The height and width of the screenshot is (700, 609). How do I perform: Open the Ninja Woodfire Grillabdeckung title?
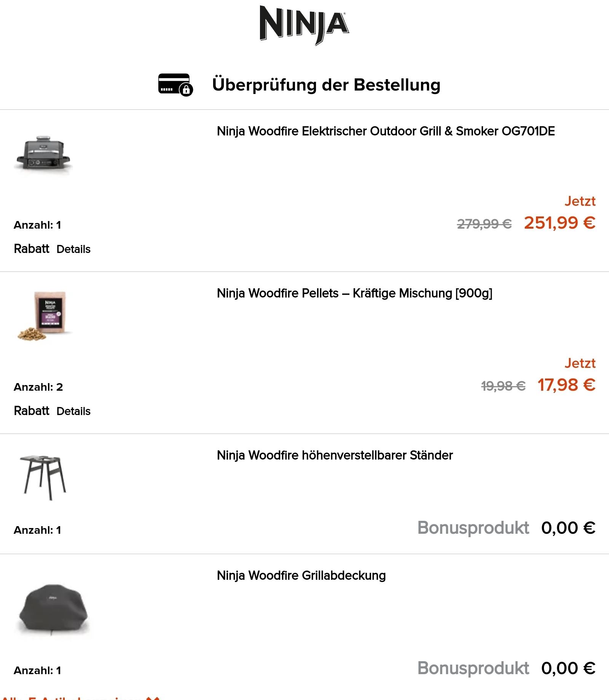pyautogui.click(x=301, y=576)
